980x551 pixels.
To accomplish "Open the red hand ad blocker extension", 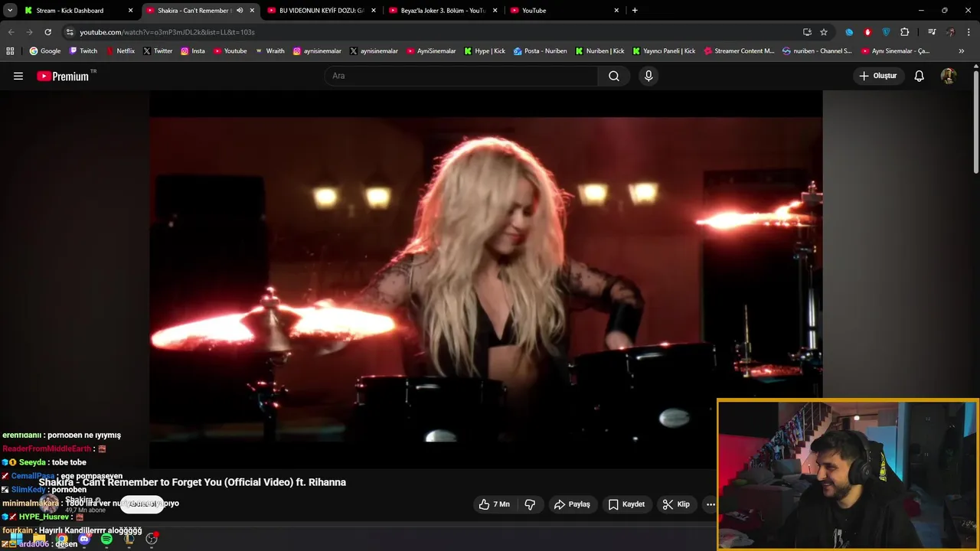I will 867,32.
